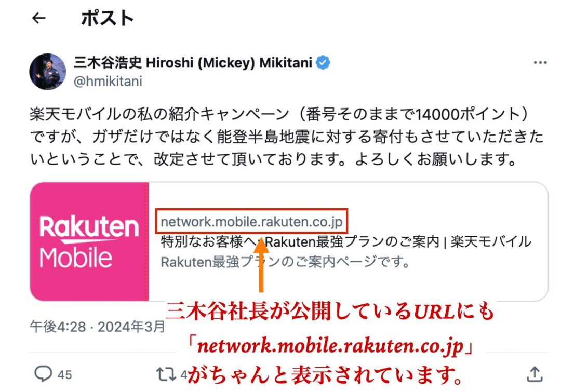Open the reply comment icon
561x392 pixels.
tap(43, 374)
